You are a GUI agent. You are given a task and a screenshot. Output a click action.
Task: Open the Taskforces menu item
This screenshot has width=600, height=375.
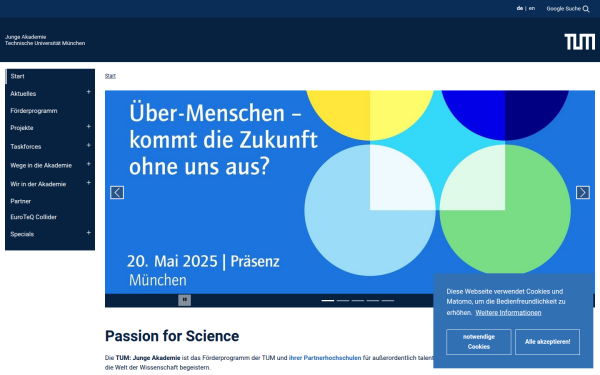26,147
